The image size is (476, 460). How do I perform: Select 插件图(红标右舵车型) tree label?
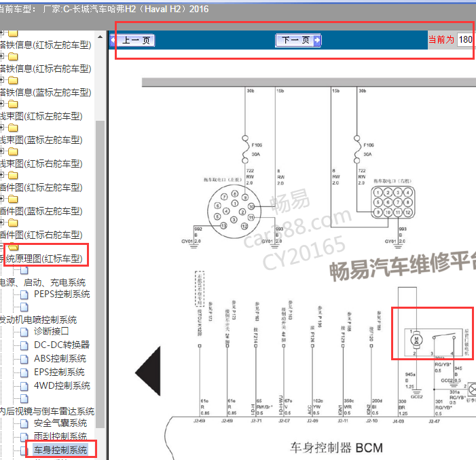click(x=41, y=234)
